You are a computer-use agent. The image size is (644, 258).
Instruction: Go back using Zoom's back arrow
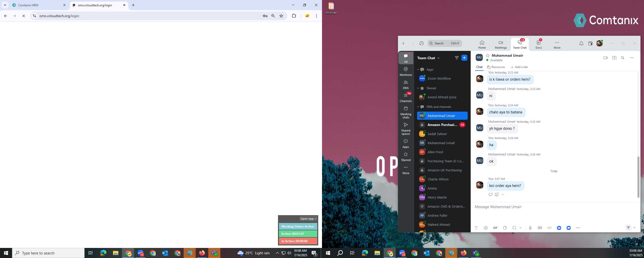(404, 43)
